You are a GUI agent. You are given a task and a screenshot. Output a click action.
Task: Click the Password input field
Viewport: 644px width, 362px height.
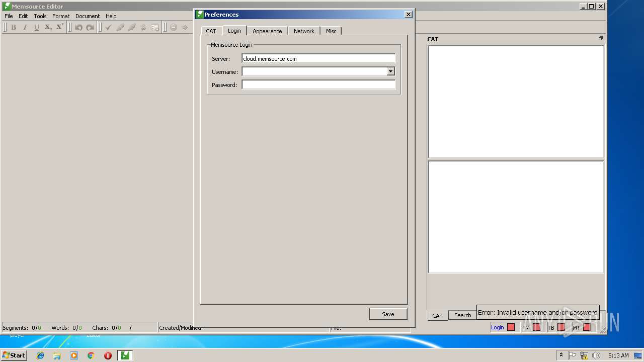pos(318,85)
